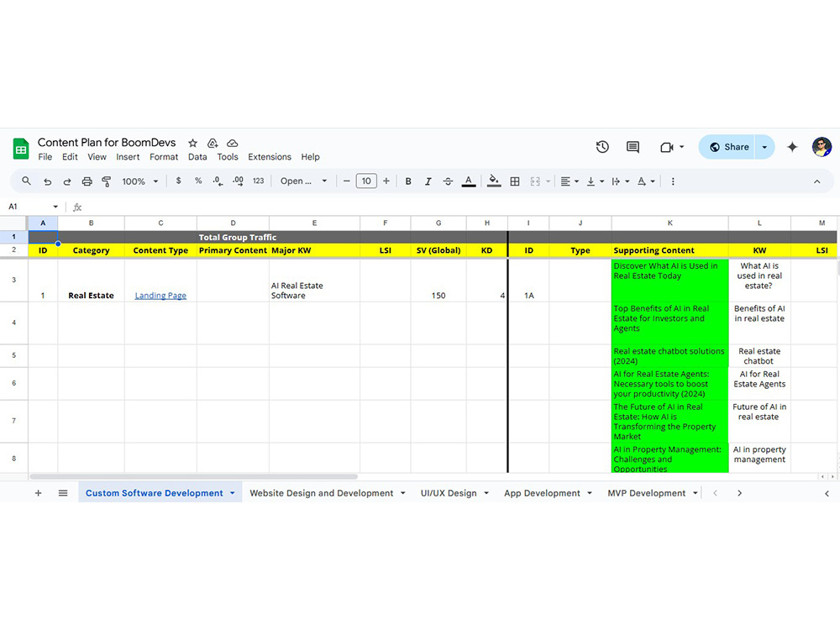840x630 pixels.
Task: Select column K header
Action: (669, 223)
